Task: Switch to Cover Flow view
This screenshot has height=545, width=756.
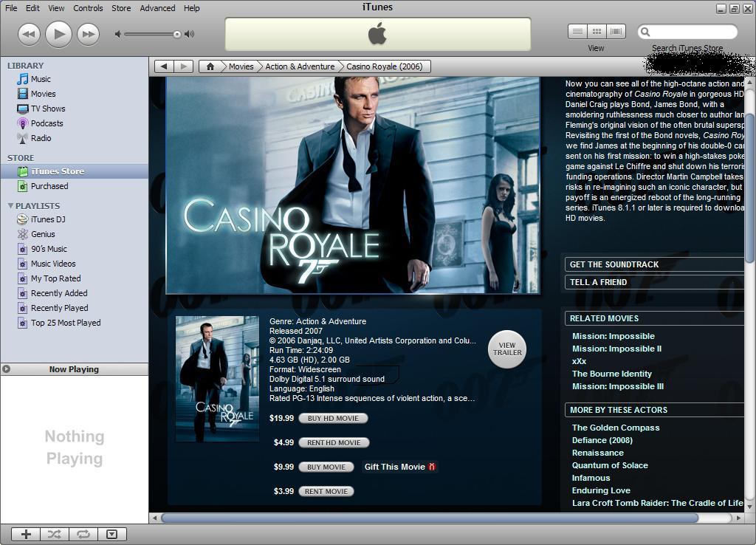Action: 616,32
